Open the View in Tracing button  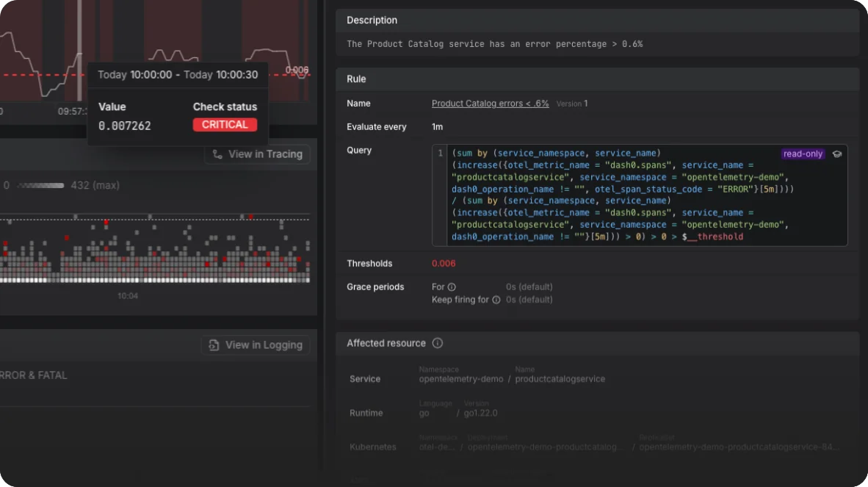(258, 154)
